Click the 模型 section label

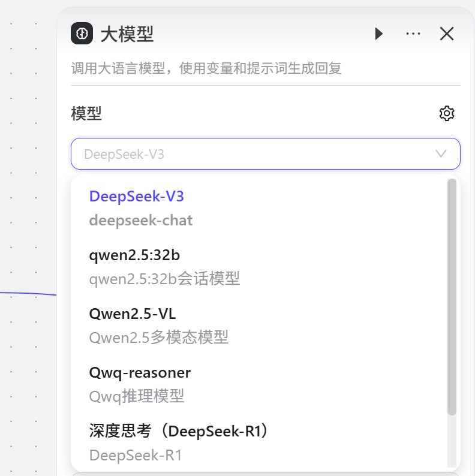86,113
